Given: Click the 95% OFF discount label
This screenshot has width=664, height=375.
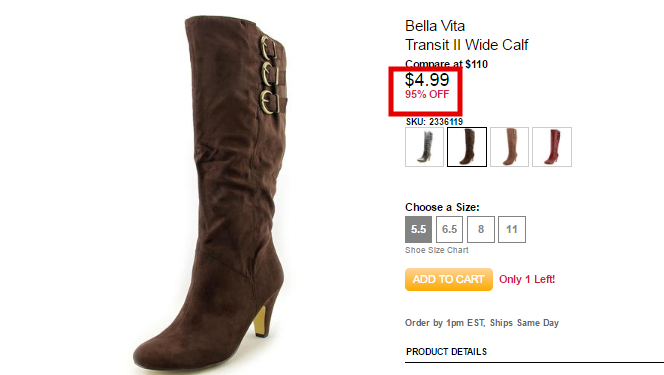Looking at the screenshot, I should tap(427, 94).
